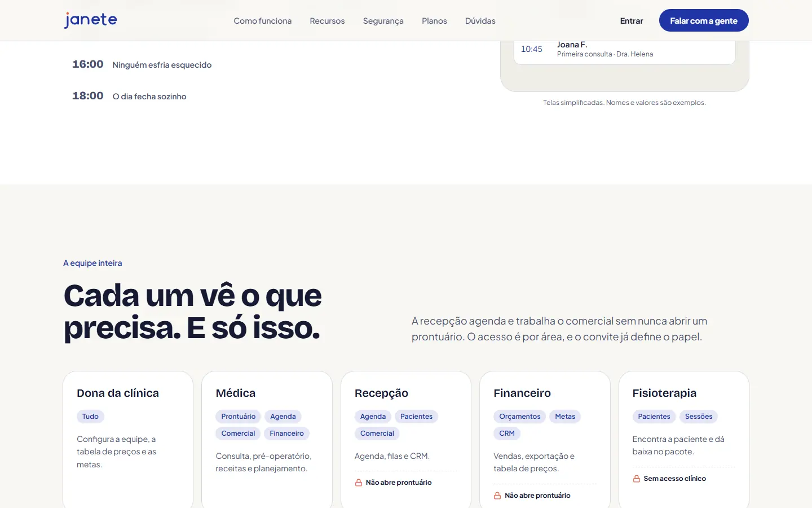Open the Segurança section link
The image size is (812, 508).
[383, 21]
